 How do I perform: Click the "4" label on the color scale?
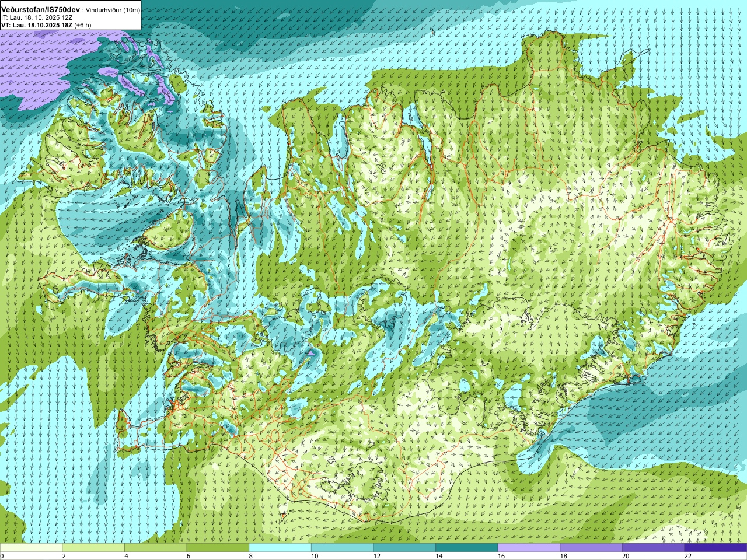pos(126,556)
